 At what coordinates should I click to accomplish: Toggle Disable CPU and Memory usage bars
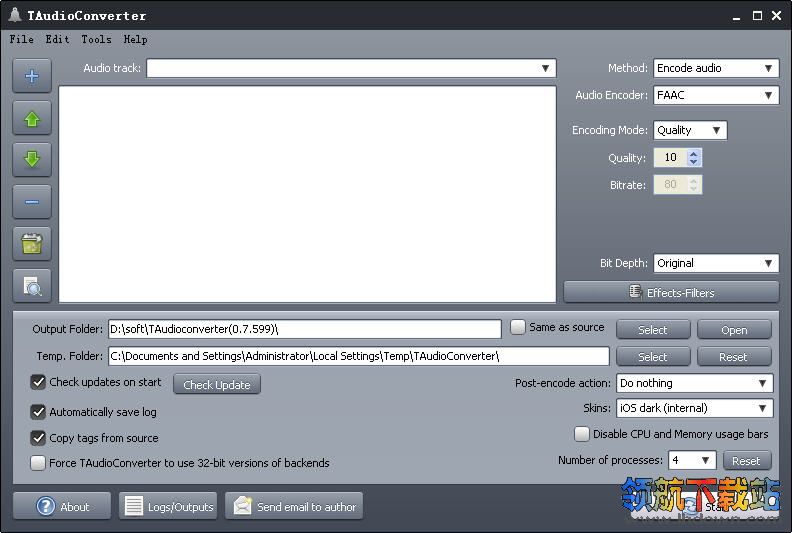coord(582,434)
